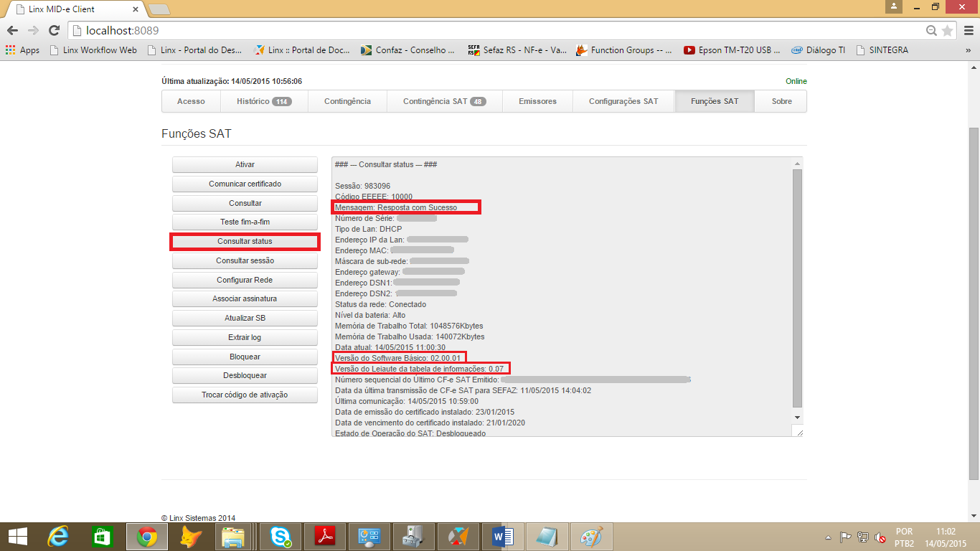Open the fox icon app on taskbar
The width and height of the screenshot is (980, 551).
(191, 537)
